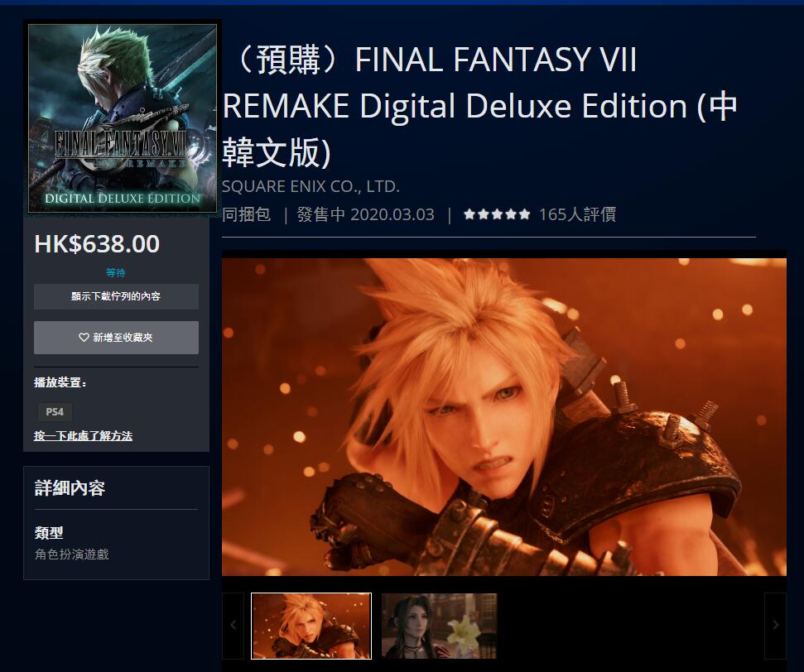Click the five-star rating icons

(x=496, y=214)
